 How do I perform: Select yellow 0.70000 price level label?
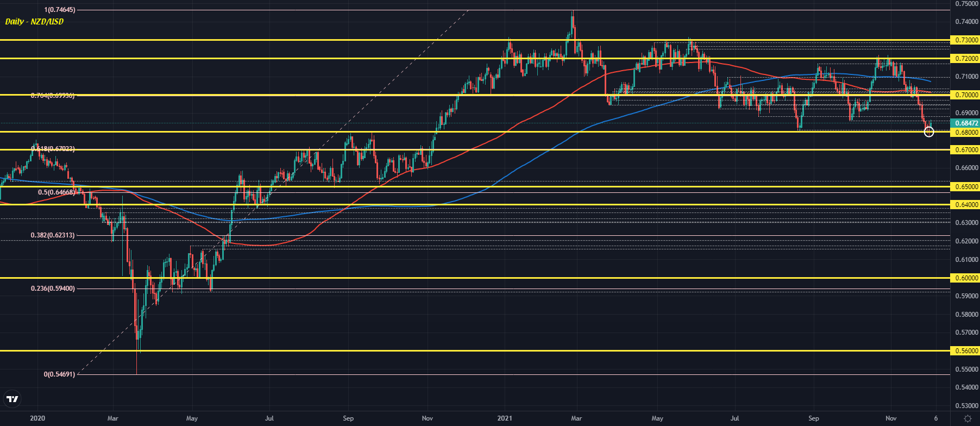[x=966, y=95]
